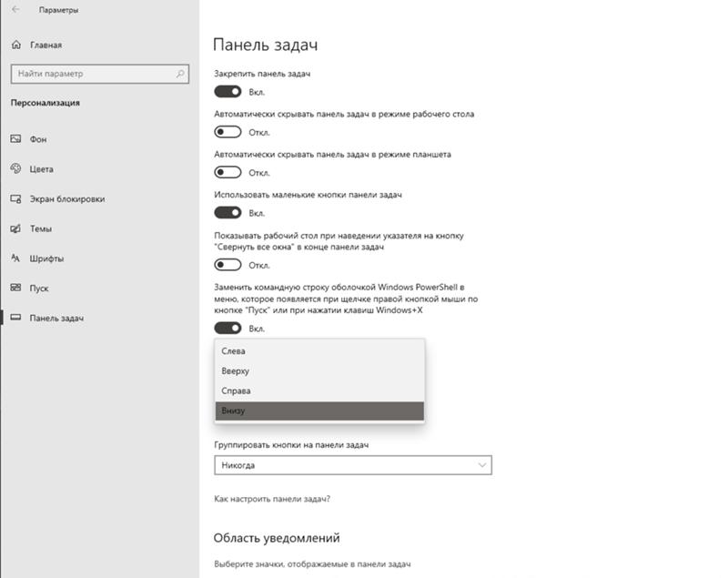This screenshot has height=578, width=728.
Task: Choose Вверху in the position list
Action: pyautogui.click(x=319, y=371)
